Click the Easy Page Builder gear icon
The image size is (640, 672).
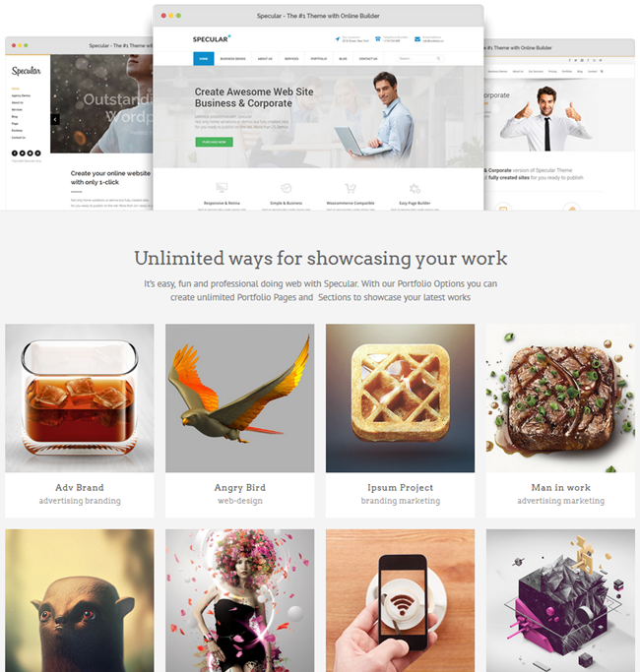[415, 188]
